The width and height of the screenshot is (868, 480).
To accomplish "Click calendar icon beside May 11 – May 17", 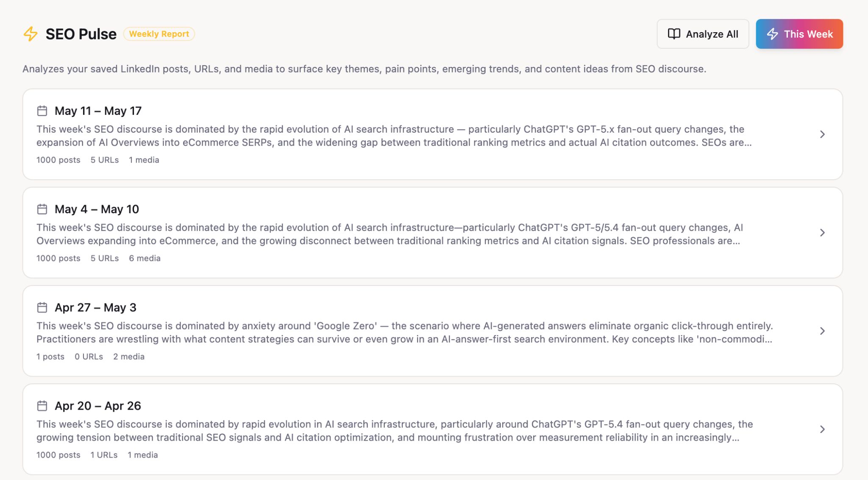I will (42, 111).
